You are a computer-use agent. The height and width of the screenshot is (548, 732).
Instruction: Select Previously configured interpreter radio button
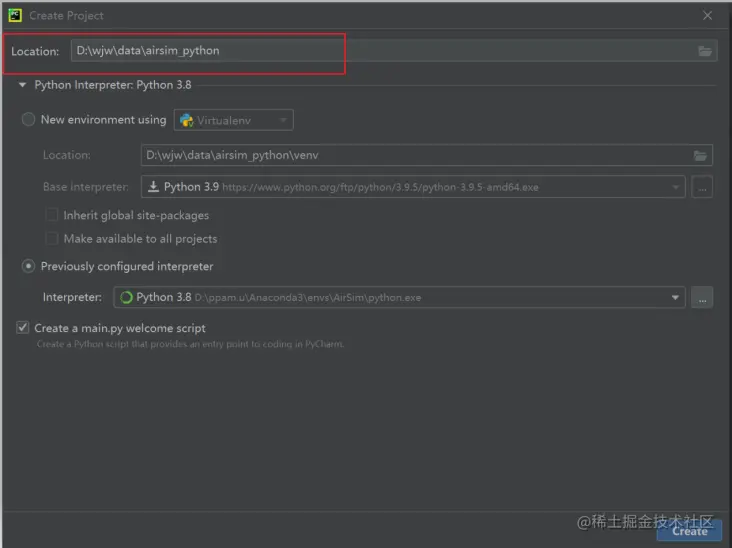tap(28, 266)
